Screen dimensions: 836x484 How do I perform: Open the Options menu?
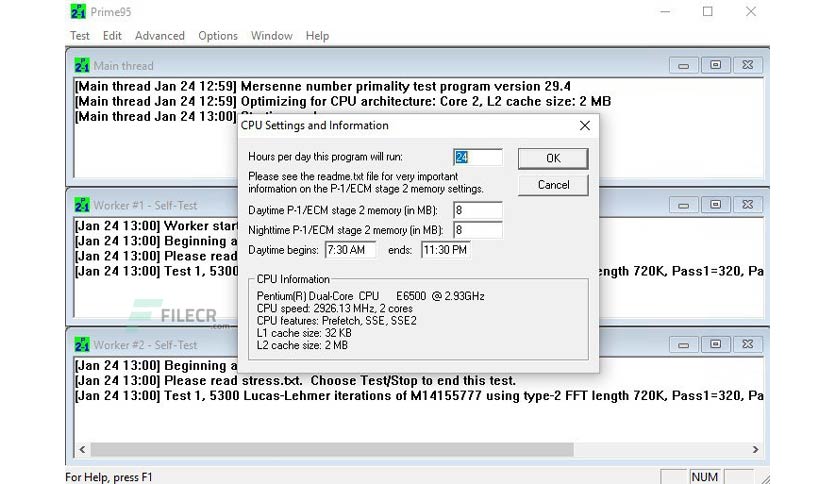tap(218, 36)
